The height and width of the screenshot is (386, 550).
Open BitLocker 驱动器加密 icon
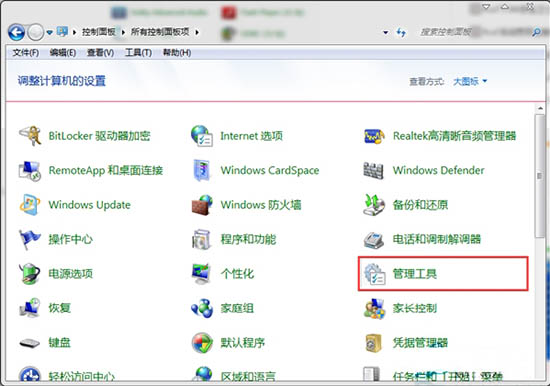coord(30,136)
